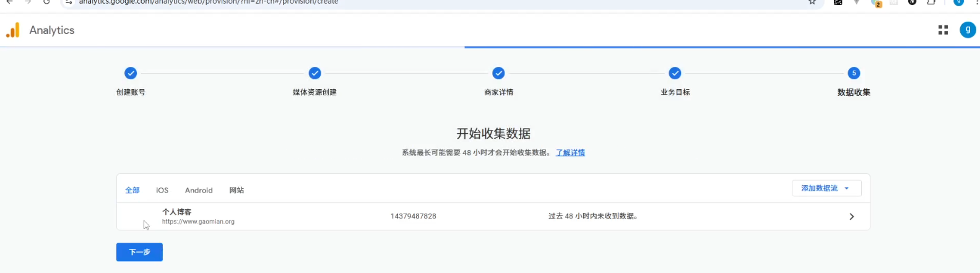Click the browser back arrow
This screenshot has height=273, width=980.
click(9, 2)
